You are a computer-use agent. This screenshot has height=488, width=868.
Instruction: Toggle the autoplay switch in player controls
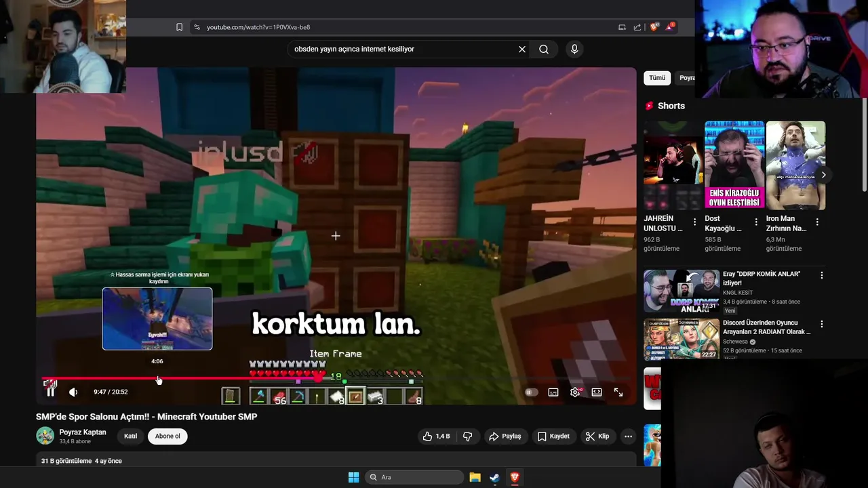[531, 392]
